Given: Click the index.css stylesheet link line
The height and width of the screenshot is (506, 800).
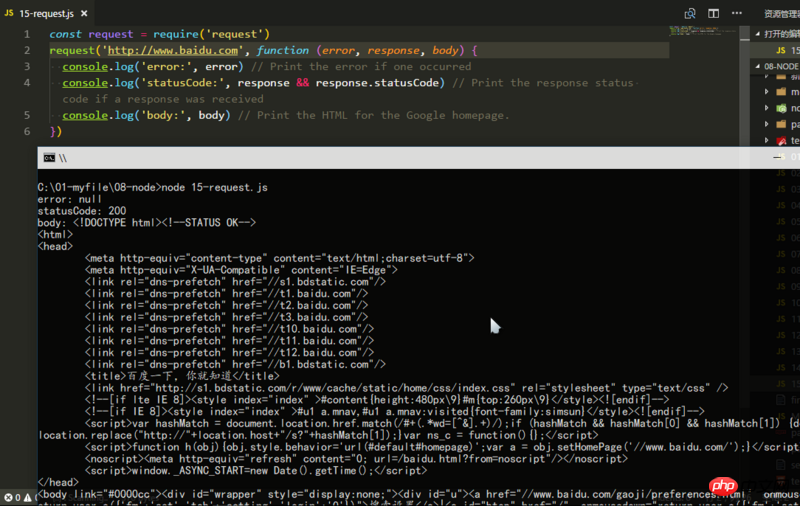Looking at the screenshot, I should (x=407, y=388).
